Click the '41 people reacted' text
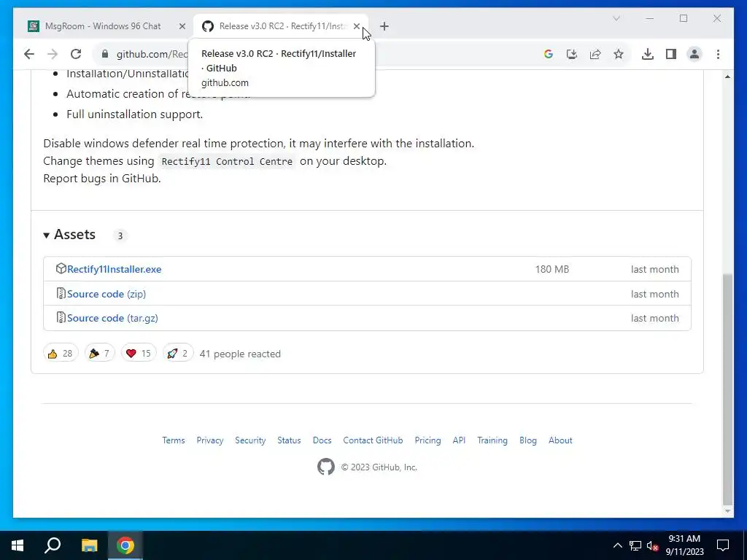747x560 pixels. [x=240, y=354]
